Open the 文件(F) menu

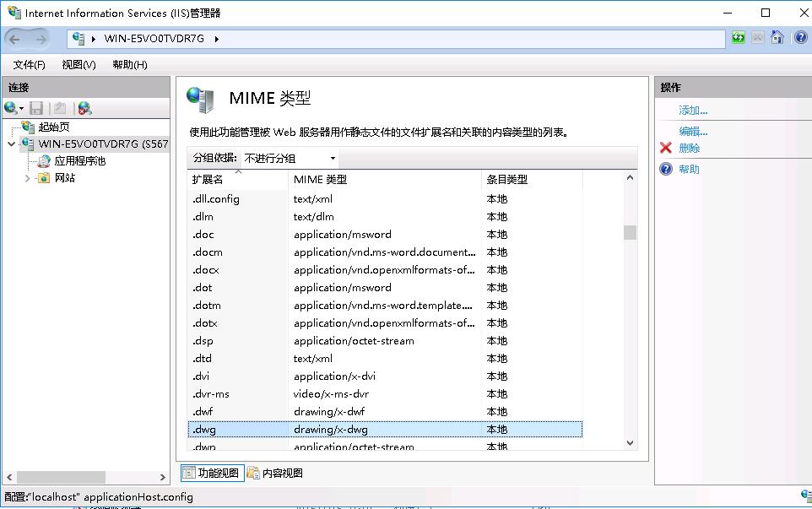[x=29, y=65]
